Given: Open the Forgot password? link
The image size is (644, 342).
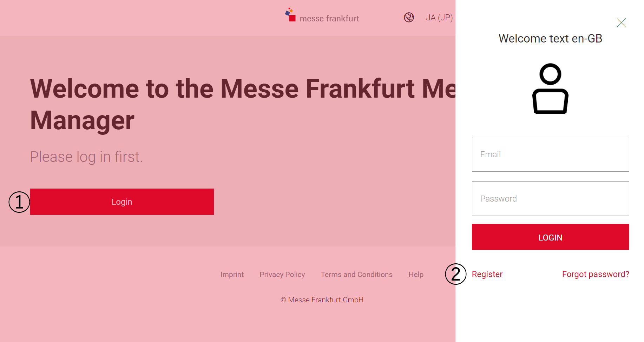Looking at the screenshot, I should click(596, 274).
